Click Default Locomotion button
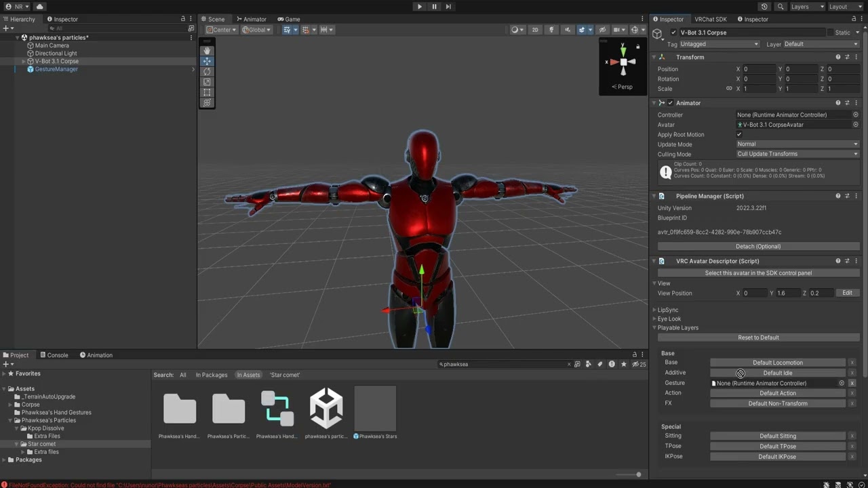 point(778,363)
